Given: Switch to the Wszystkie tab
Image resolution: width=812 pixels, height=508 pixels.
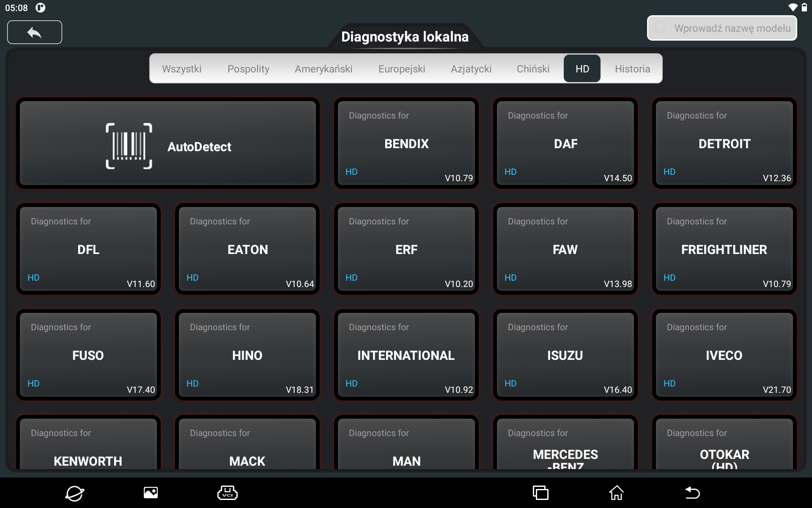Looking at the screenshot, I should pyautogui.click(x=181, y=69).
